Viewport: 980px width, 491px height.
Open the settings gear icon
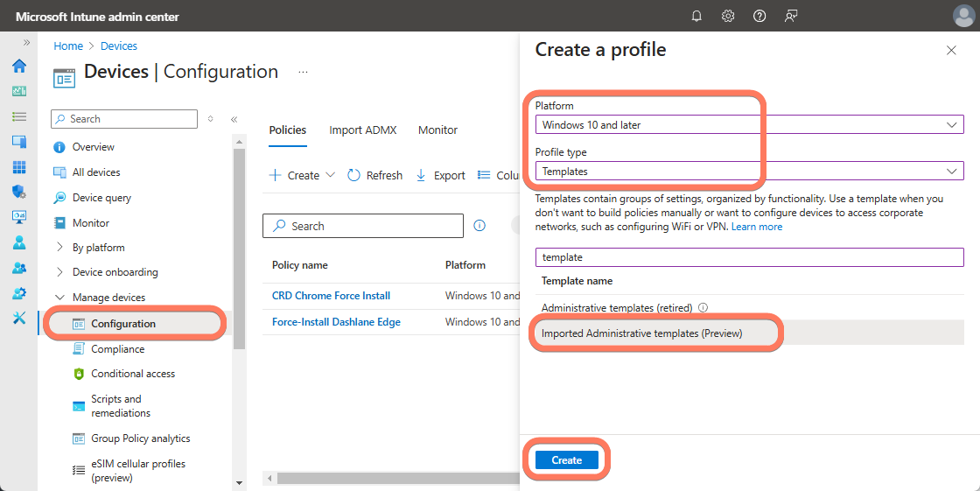click(x=728, y=16)
